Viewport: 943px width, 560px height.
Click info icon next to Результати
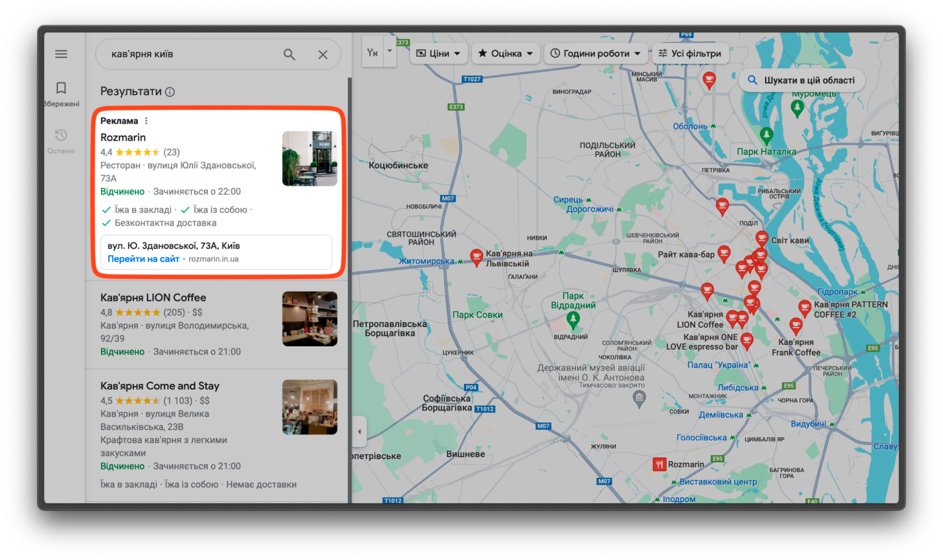coord(170,92)
